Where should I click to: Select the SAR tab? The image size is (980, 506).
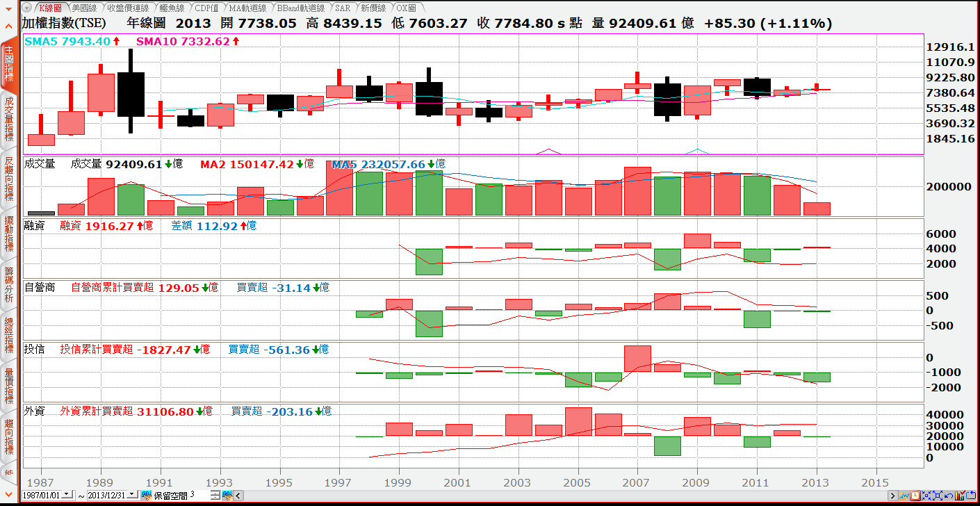tap(343, 8)
